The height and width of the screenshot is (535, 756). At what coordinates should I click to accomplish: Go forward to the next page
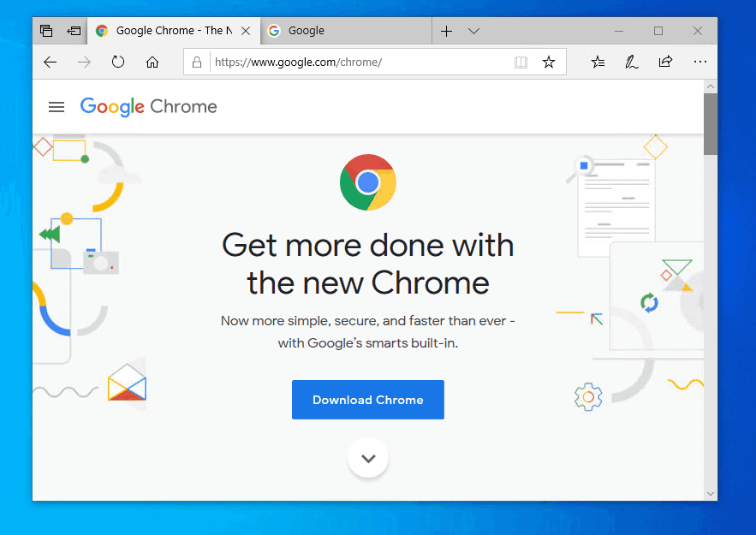click(x=85, y=62)
